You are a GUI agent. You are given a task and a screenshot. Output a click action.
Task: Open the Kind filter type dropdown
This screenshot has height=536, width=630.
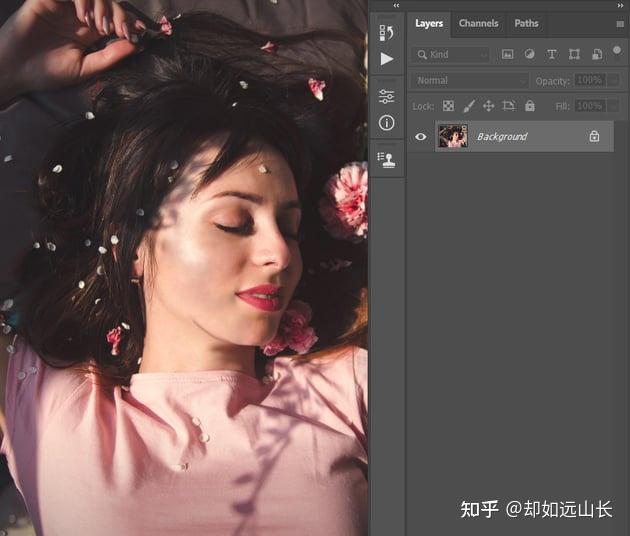click(x=450, y=55)
